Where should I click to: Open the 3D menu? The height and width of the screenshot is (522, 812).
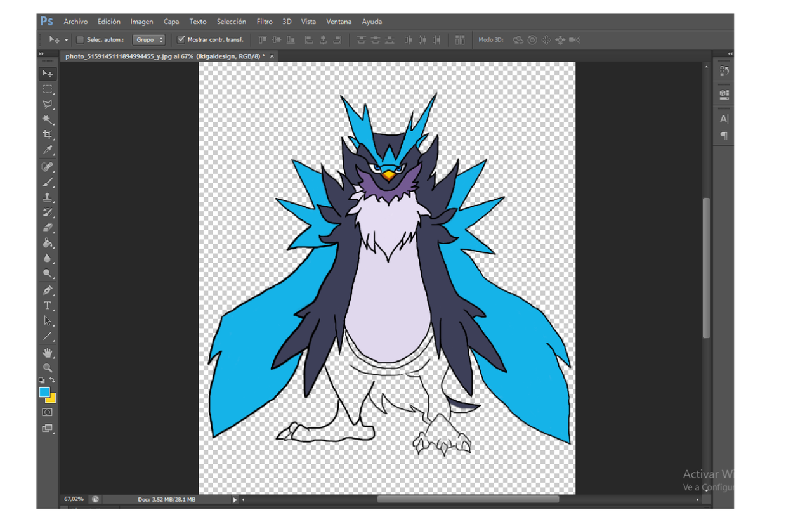click(x=287, y=22)
